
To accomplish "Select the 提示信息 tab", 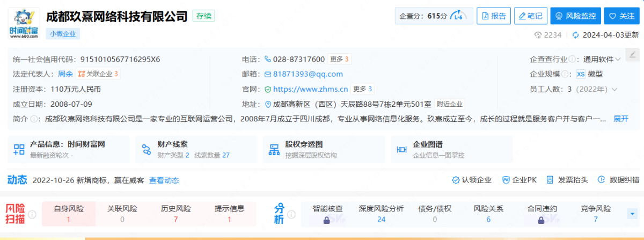I will point(230,214).
